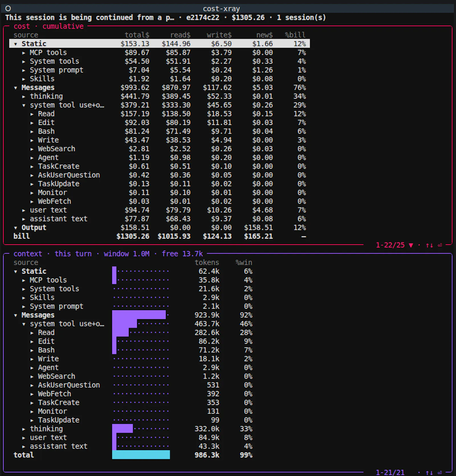456x476 pixels.
Task: Expand System prompt row in cost panel
Action: [x=24, y=70]
